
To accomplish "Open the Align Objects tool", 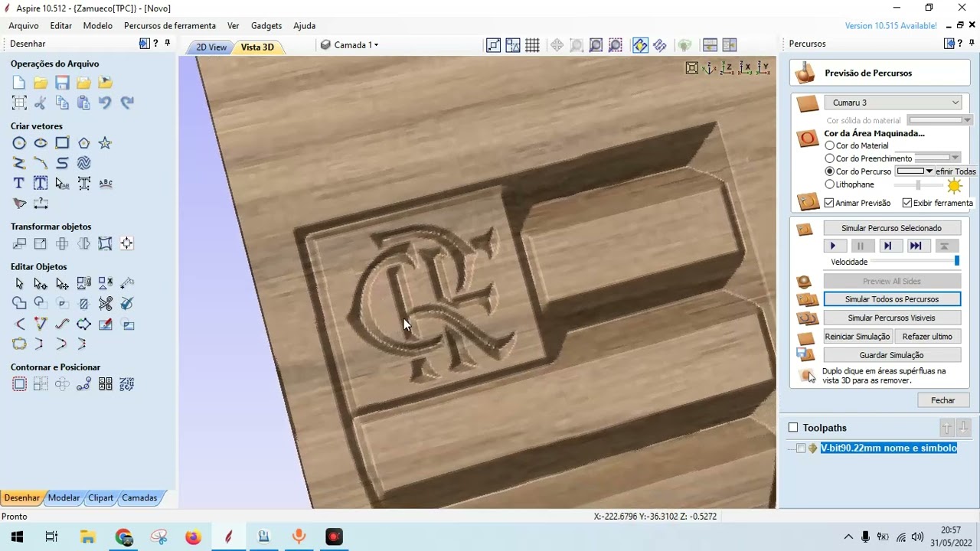I will [x=126, y=243].
